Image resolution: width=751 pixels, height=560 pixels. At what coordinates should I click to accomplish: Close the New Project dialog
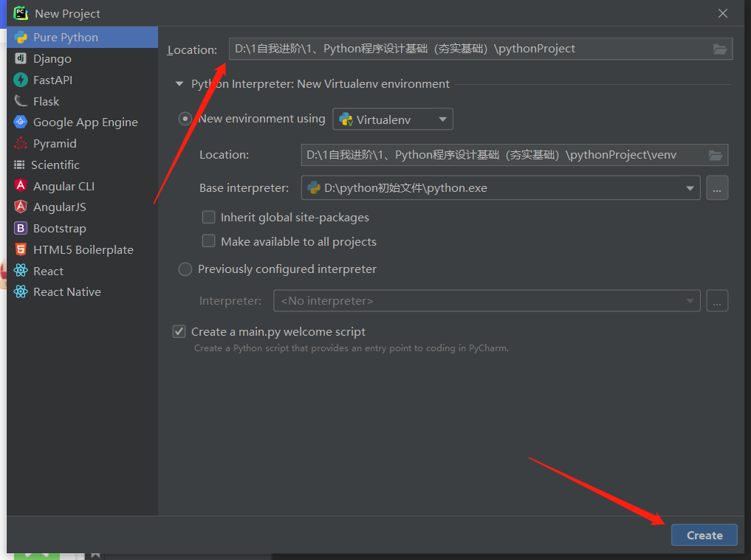(x=723, y=13)
